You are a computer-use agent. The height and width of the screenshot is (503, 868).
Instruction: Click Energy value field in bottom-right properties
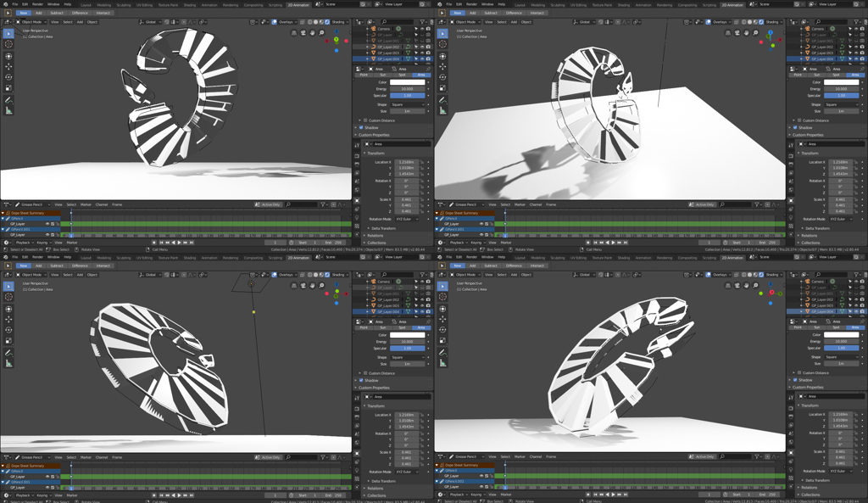pyautogui.click(x=840, y=341)
